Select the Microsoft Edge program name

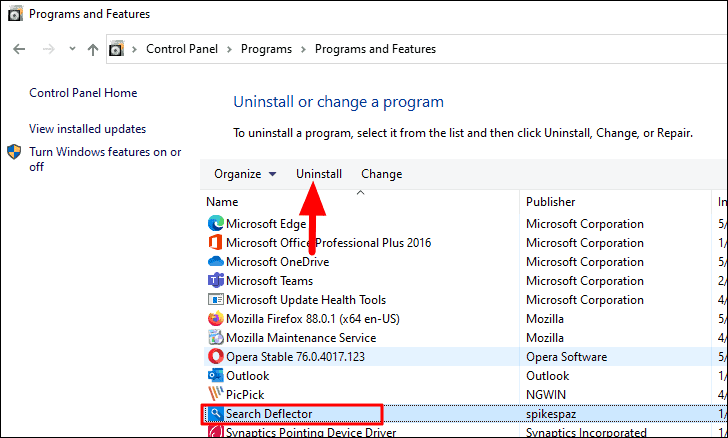pos(266,224)
